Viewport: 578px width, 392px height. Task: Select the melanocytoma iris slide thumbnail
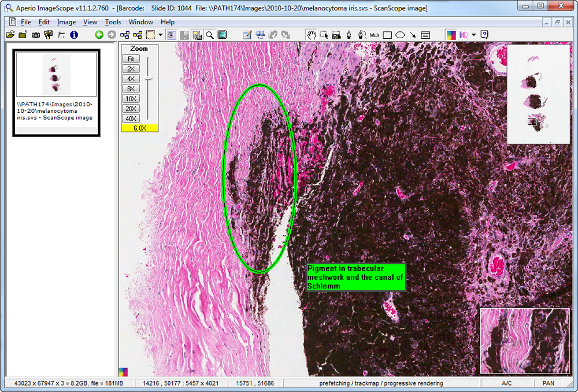tap(57, 75)
